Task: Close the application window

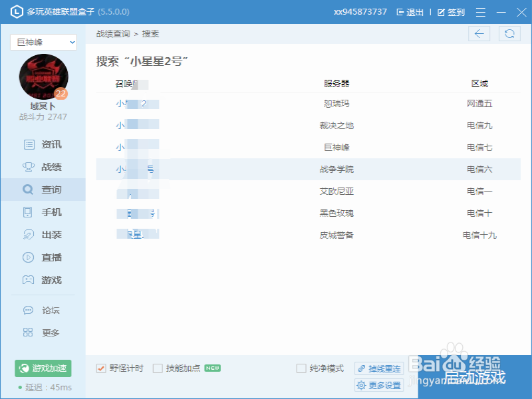Action: [521, 12]
